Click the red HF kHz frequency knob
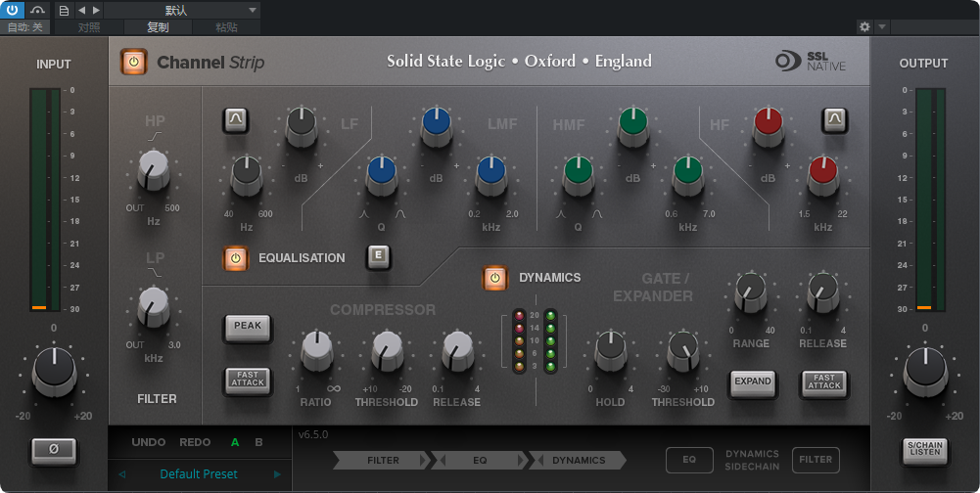980x493 pixels. tap(823, 175)
